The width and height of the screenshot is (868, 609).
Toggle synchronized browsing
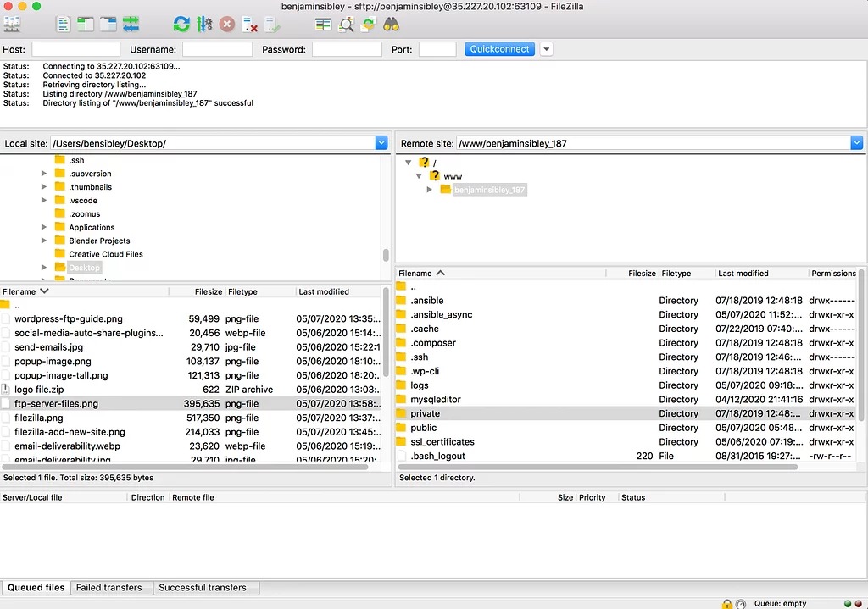368,25
